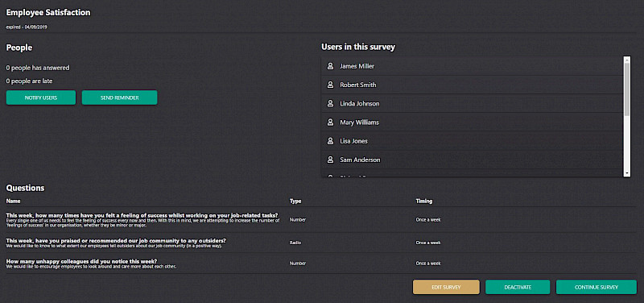Select Robert Smith in users list
This screenshot has height=303, width=644.
pos(472,85)
